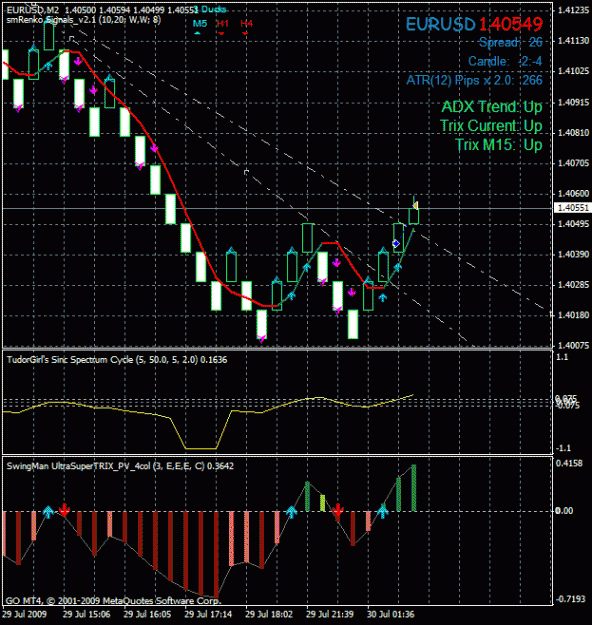Click the rightmost magenta down arrow in price chart
592x625 pixels.
352,292
